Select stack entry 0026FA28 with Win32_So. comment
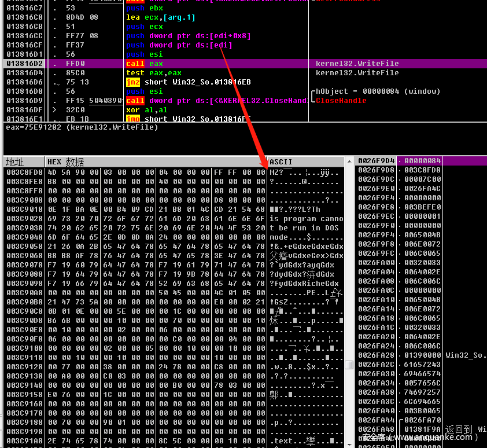 (x=377, y=355)
